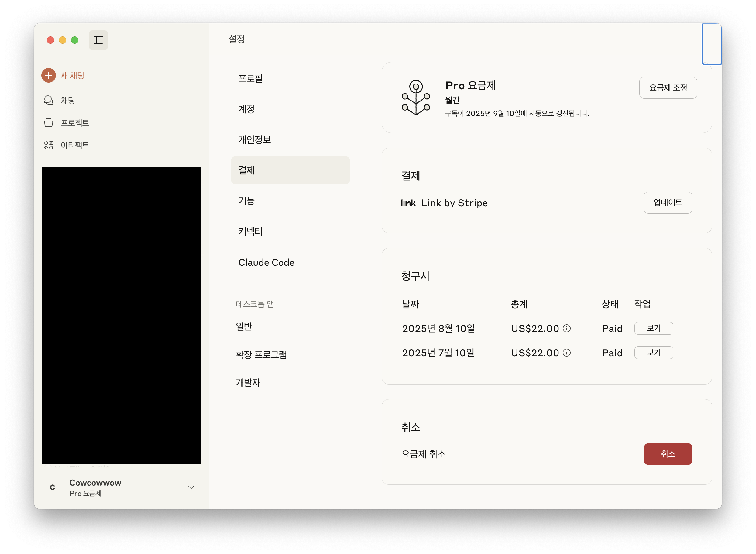Toggle the sidebar panel icon

[x=98, y=40]
